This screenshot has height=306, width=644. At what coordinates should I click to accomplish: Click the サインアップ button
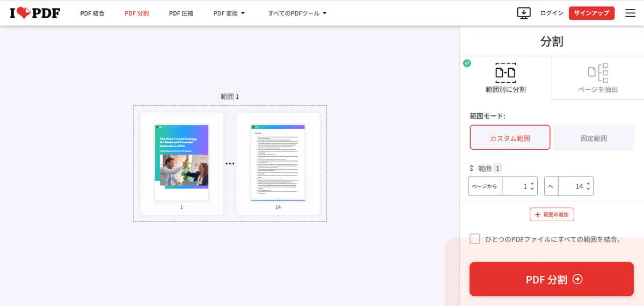tap(591, 13)
